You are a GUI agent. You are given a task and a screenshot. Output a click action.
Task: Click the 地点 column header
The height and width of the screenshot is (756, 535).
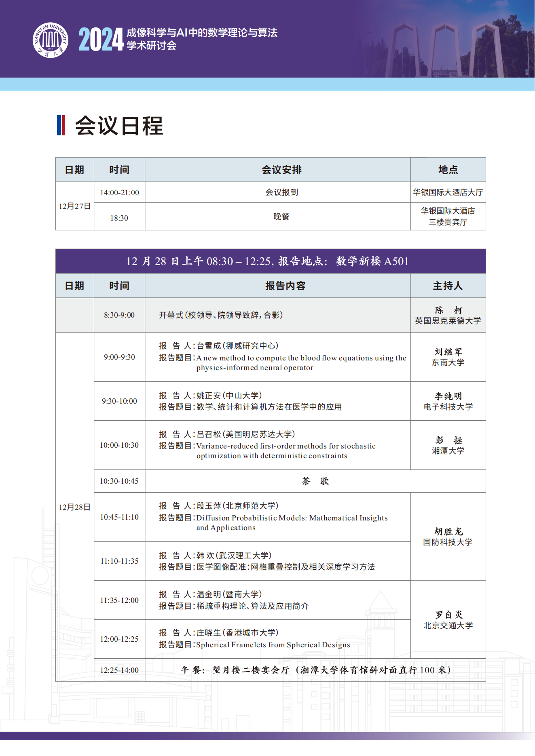(448, 170)
